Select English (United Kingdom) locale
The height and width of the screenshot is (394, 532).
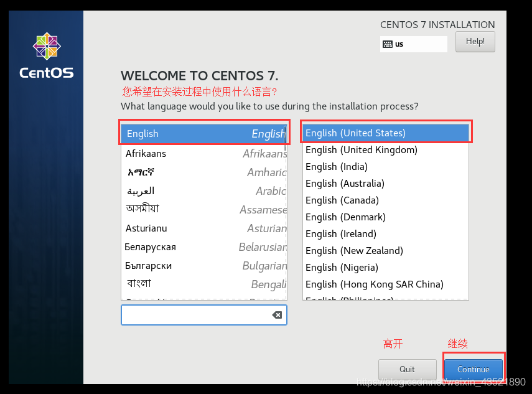pos(386,149)
